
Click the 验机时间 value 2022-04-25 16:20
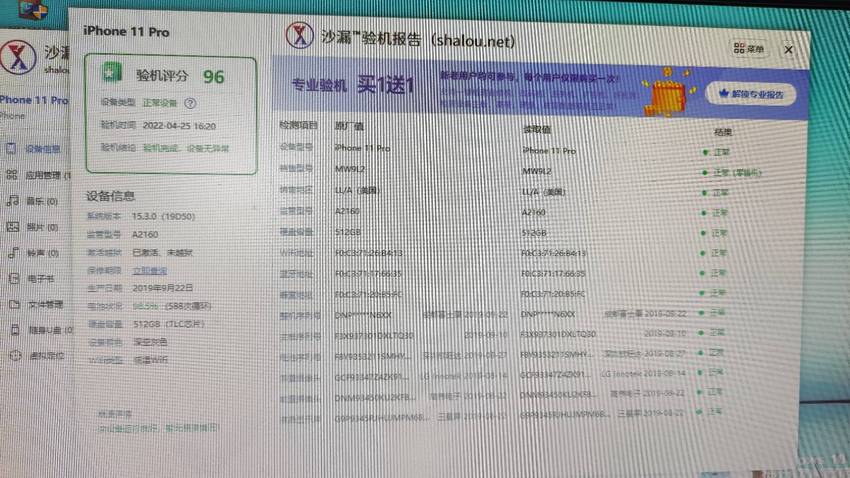tap(179, 126)
